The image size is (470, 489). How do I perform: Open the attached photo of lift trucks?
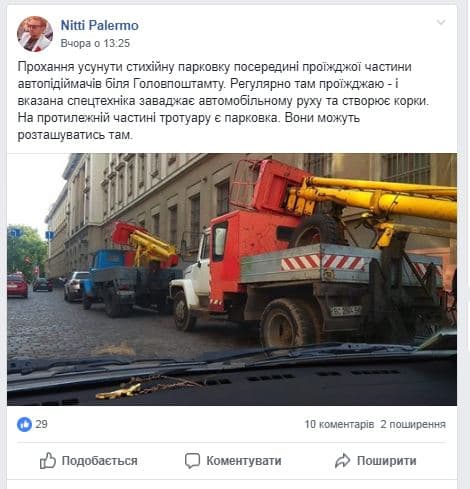[232, 279]
